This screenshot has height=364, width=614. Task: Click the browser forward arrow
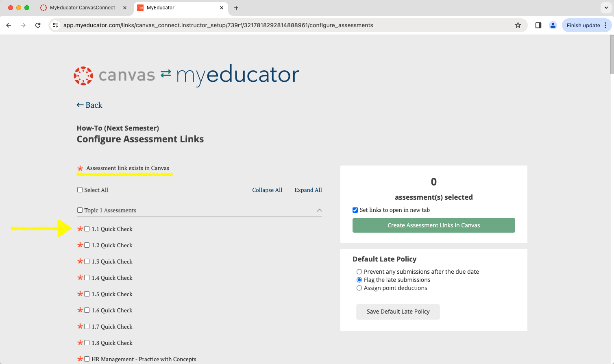(x=23, y=25)
